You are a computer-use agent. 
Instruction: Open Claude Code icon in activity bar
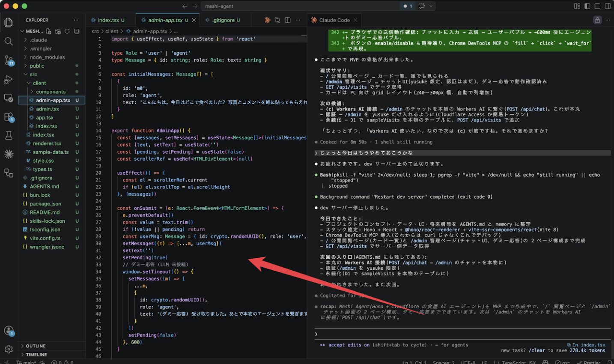(x=9, y=154)
